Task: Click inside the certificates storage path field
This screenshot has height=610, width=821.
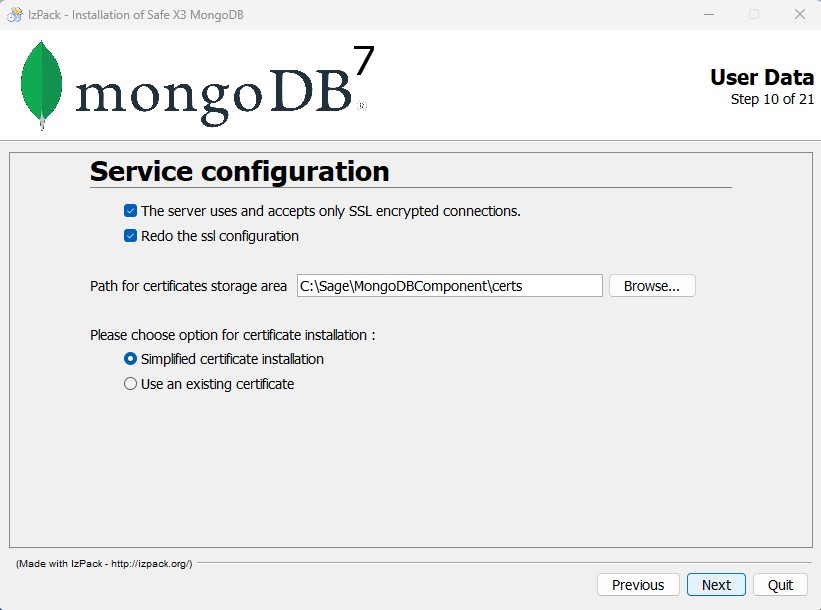Action: coord(448,285)
